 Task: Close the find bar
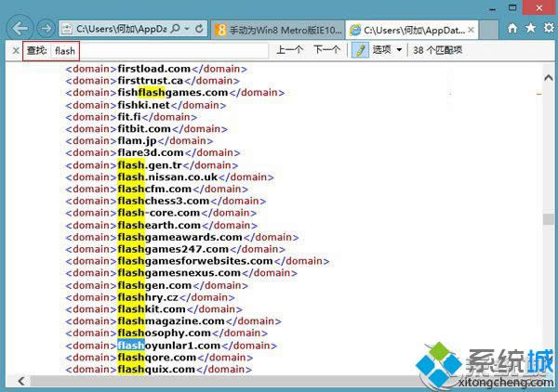(16, 50)
